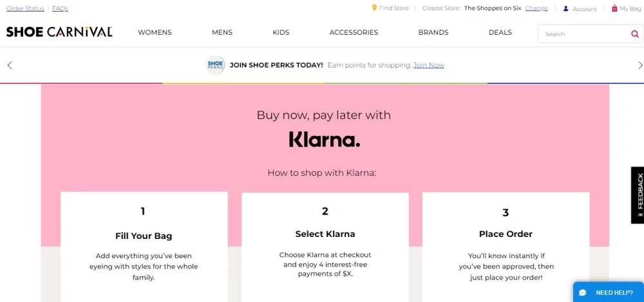Show previous promo banner with left arrow

point(10,65)
